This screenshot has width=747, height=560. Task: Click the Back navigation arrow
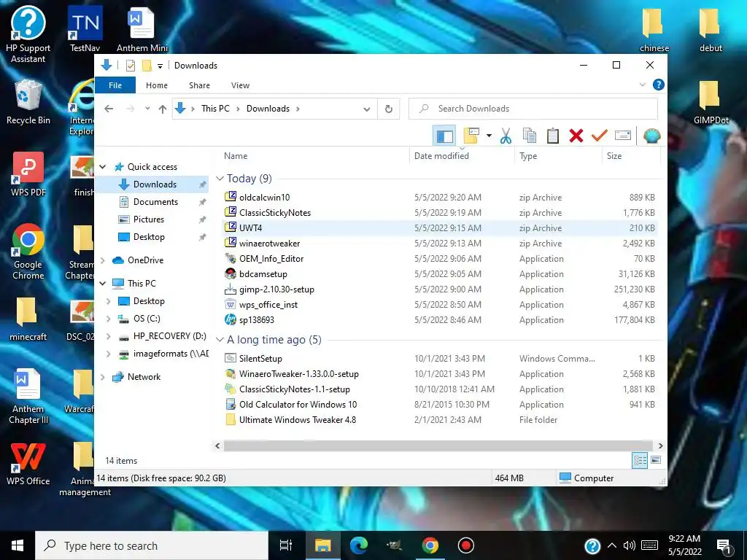[109, 109]
